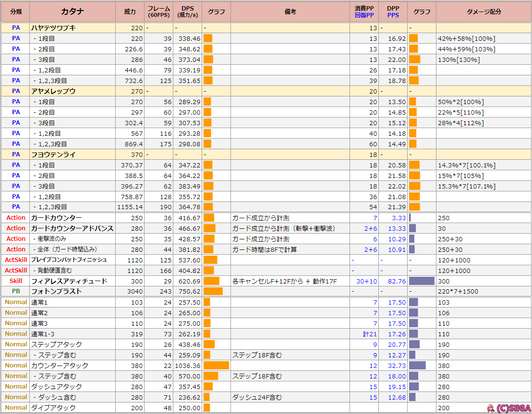
Task: Open the 分類 column header
Action: tap(16, 11)
